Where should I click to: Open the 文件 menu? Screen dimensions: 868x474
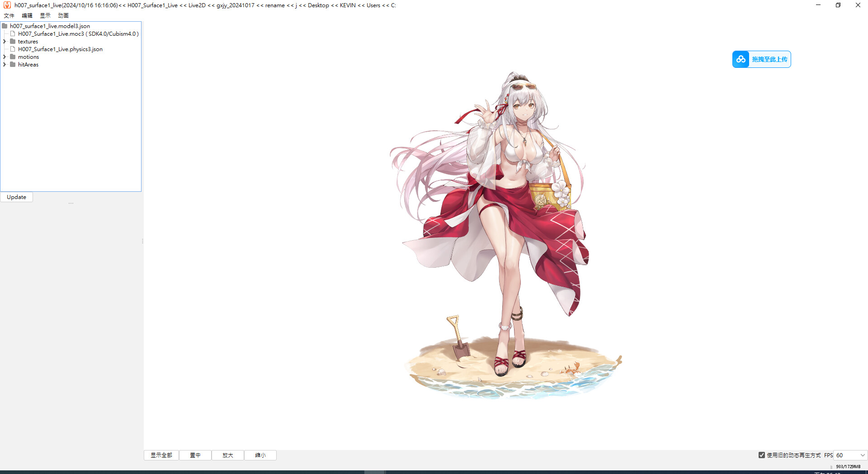tap(9, 15)
